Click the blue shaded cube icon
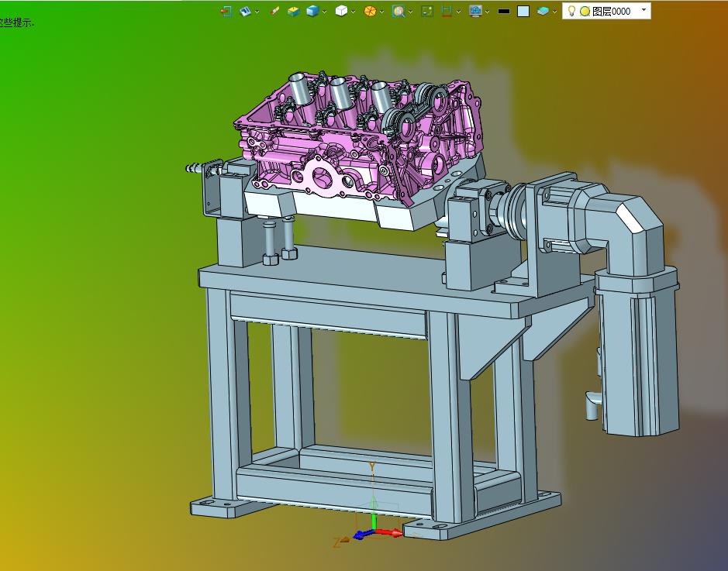 pyautogui.click(x=312, y=11)
